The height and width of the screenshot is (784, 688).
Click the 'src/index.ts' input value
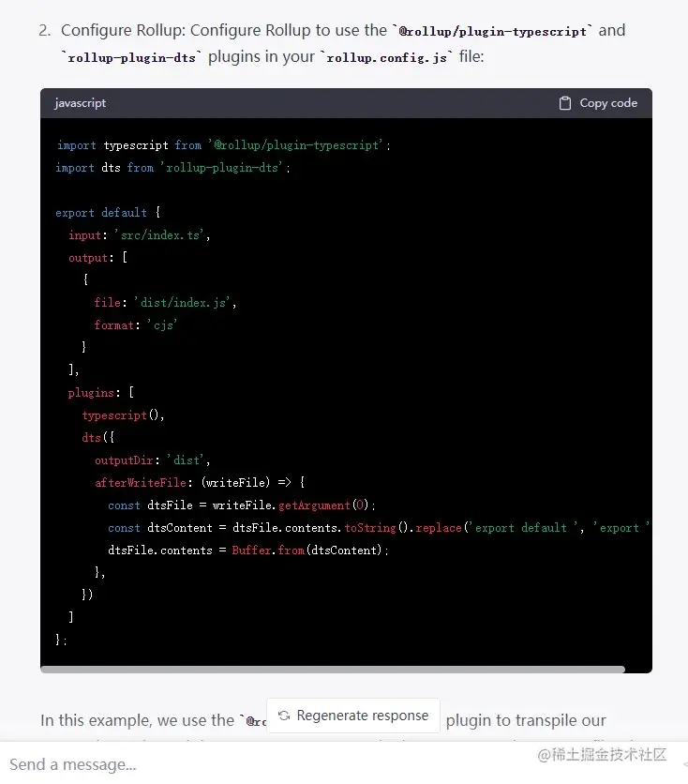pos(159,235)
